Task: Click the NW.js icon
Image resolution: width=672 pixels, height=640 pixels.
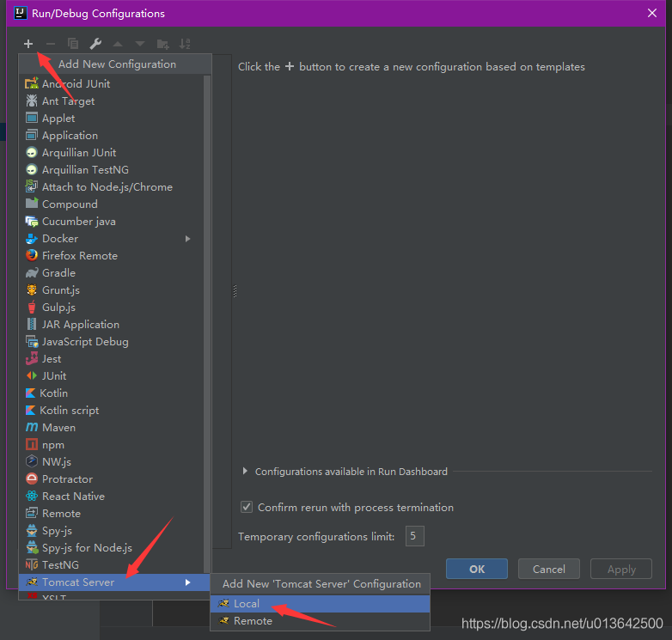Action: [x=32, y=461]
